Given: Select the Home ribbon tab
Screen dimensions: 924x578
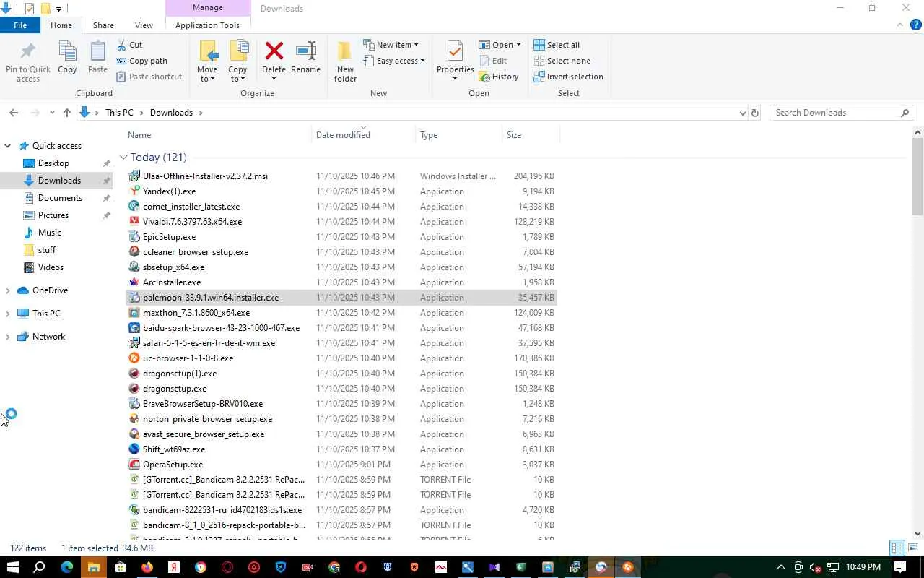Looking at the screenshot, I should pos(61,25).
